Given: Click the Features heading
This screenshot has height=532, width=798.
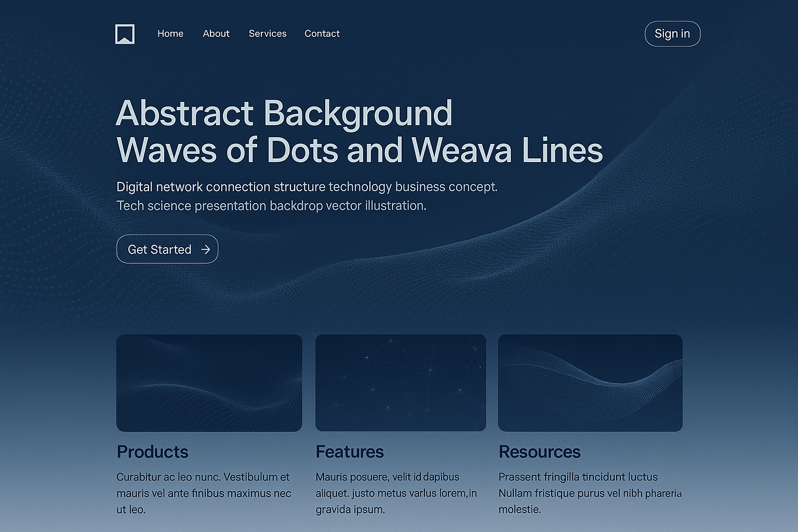Looking at the screenshot, I should (350, 452).
